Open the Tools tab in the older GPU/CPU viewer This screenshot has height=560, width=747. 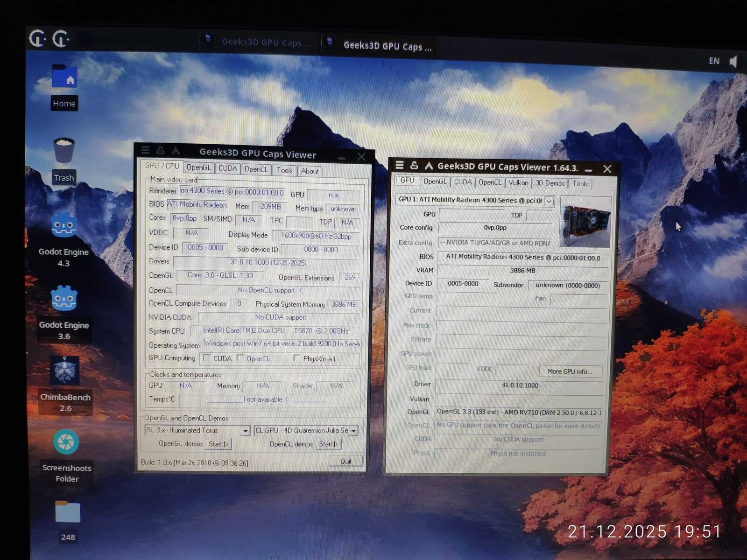pyautogui.click(x=284, y=170)
